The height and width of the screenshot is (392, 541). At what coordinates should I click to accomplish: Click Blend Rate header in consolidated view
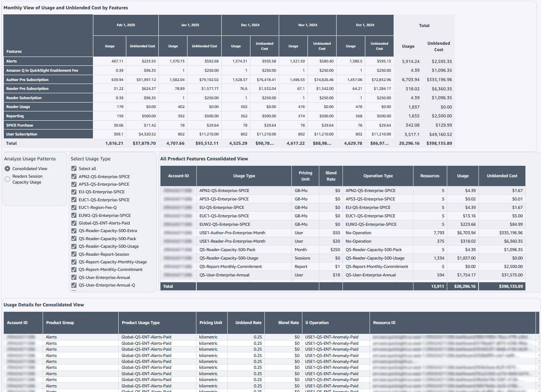[x=331, y=176]
